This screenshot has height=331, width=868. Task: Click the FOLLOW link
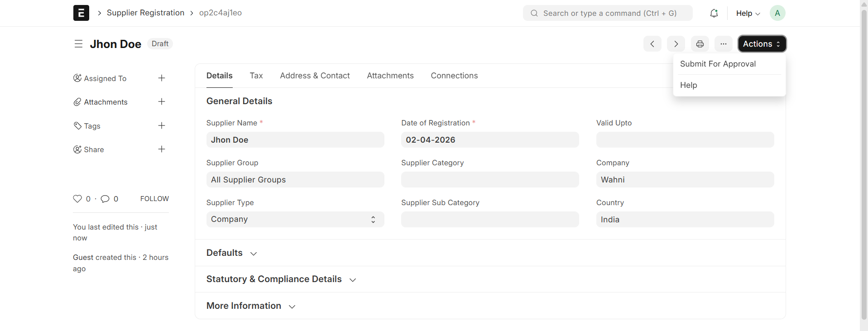[154, 199]
